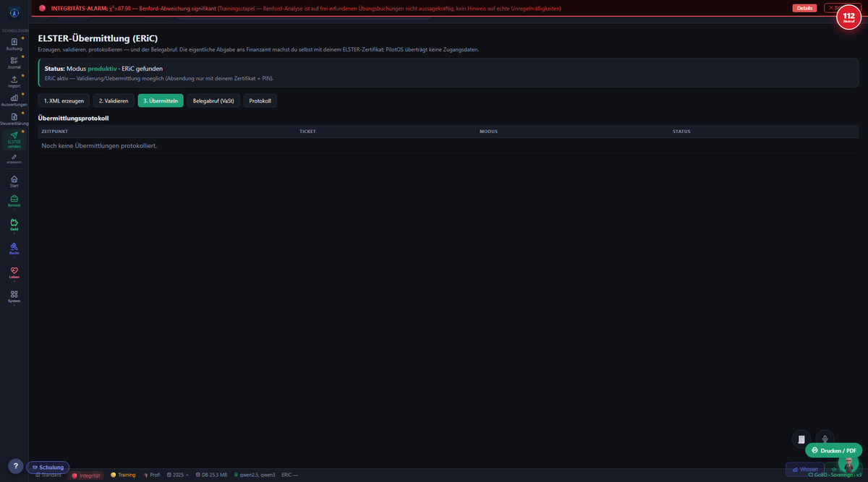
Task: Click the Details button in alarm banner
Action: [x=804, y=8]
